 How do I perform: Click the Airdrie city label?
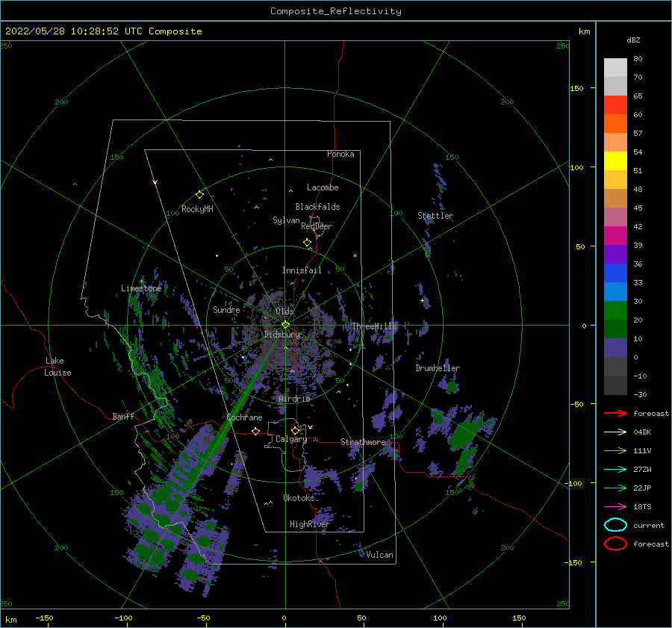(294, 399)
